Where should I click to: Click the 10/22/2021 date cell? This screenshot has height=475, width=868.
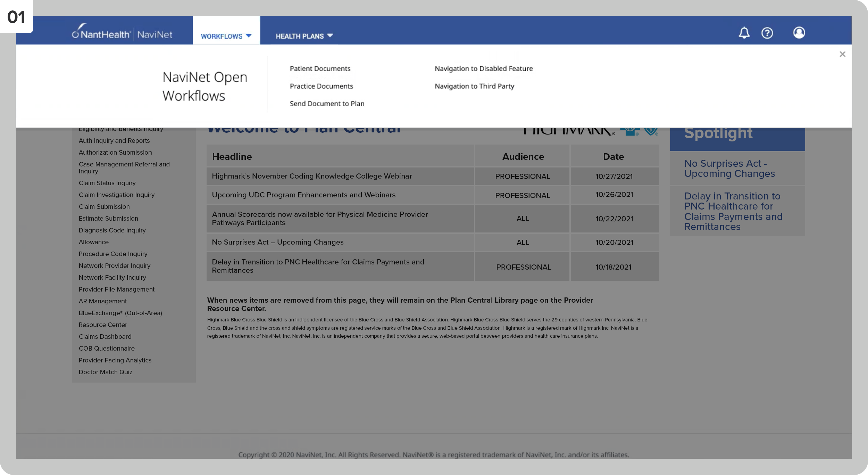[x=614, y=219]
